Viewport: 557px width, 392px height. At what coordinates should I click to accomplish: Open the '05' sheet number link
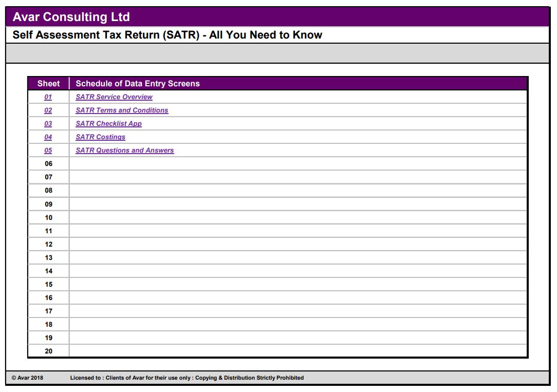(x=48, y=151)
